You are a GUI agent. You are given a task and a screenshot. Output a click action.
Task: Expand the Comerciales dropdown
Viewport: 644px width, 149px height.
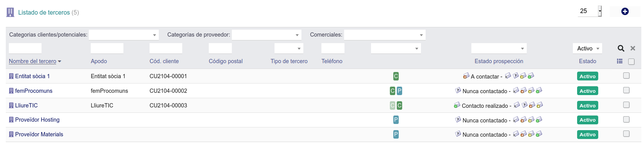pos(384,35)
